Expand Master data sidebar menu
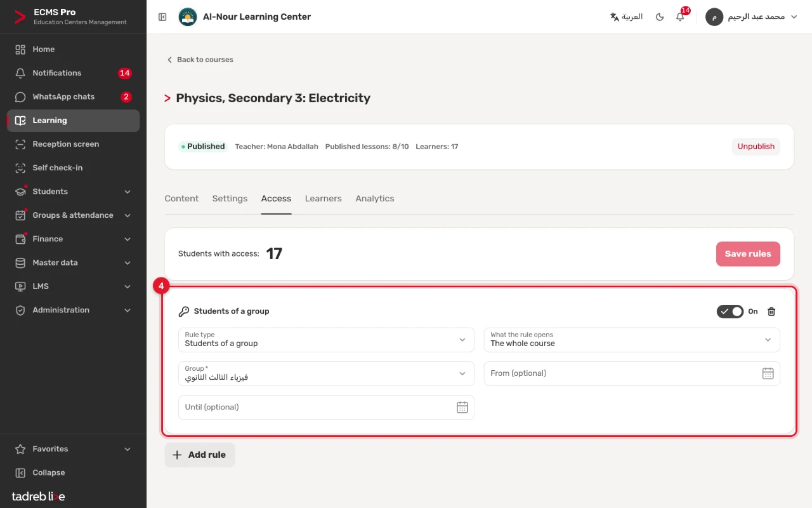Screen dimensions: 812x508 [73, 263]
